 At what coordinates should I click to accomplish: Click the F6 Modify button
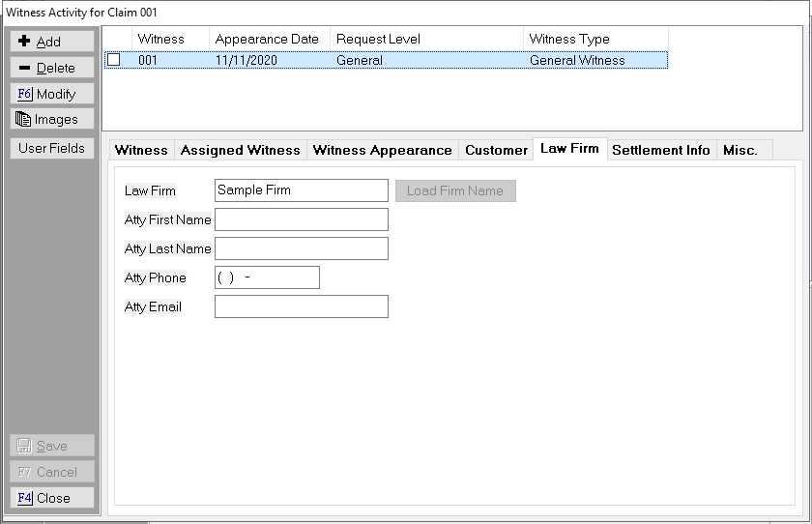click(x=52, y=94)
